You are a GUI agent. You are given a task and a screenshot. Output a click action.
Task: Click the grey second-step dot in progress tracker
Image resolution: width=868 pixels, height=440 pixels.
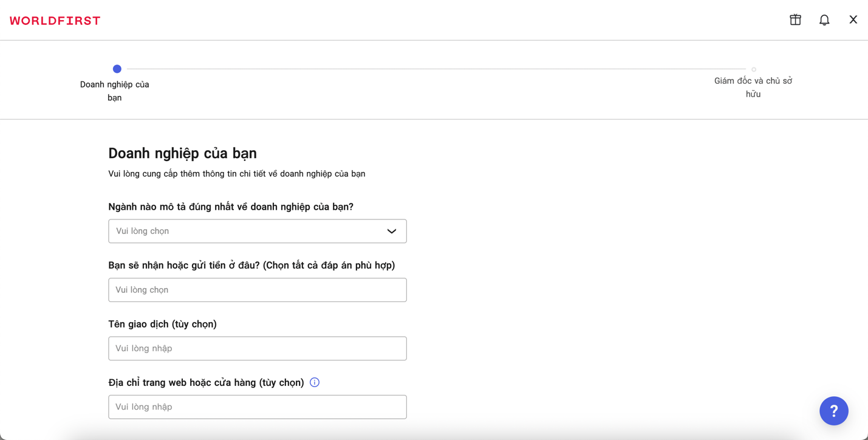754,69
